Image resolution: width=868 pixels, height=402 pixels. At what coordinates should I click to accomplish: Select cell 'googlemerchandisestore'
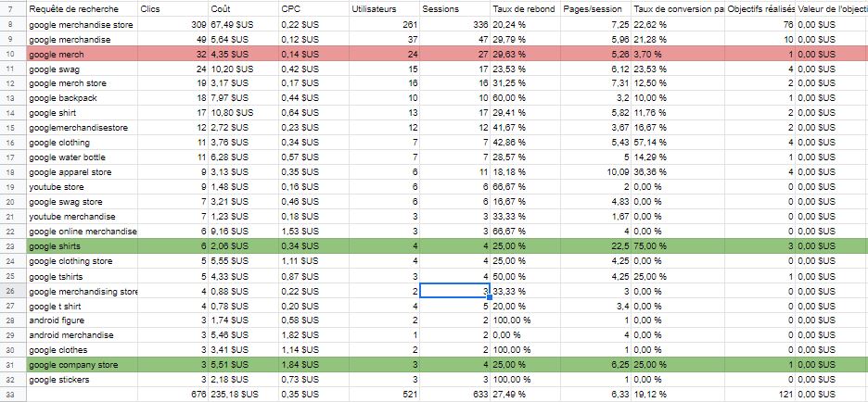coord(82,128)
